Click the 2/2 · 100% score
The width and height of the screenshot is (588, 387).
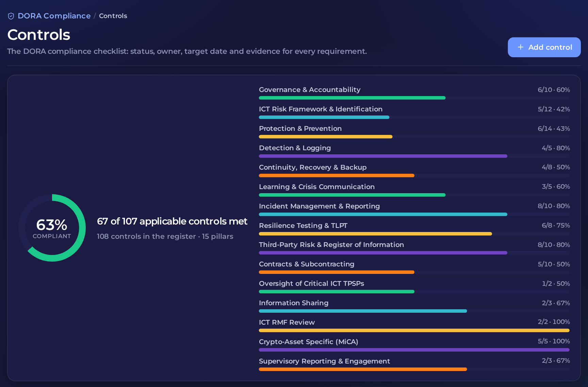(x=554, y=322)
